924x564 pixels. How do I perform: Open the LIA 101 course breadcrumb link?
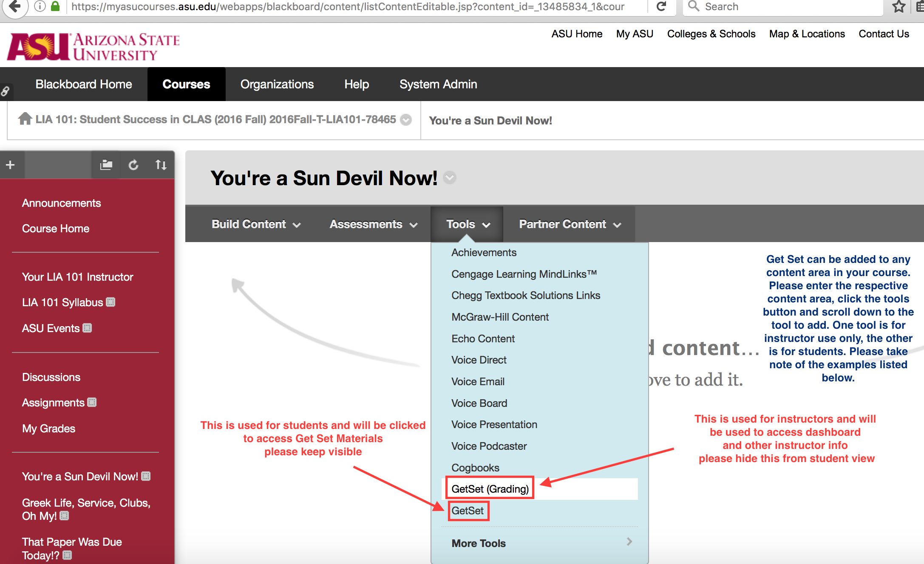pos(215,119)
